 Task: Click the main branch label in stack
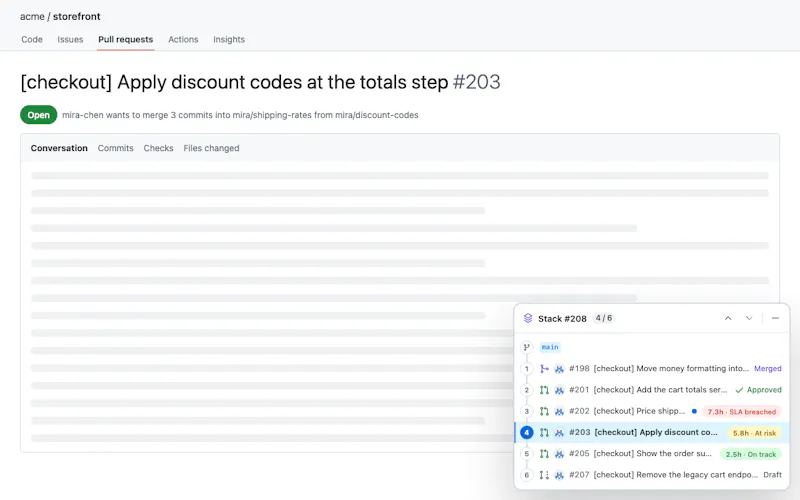(x=550, y=347)
